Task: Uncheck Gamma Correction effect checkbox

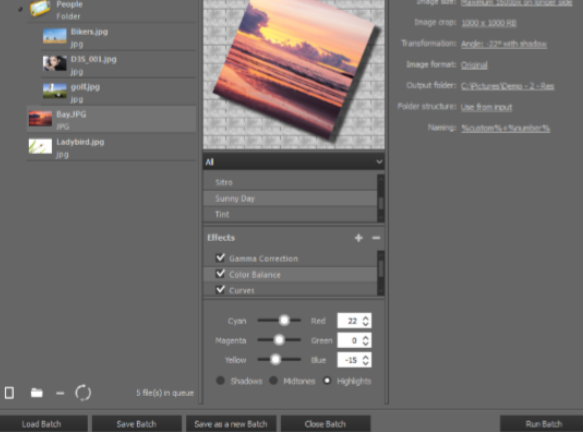Action: click(x=220, y=258)
